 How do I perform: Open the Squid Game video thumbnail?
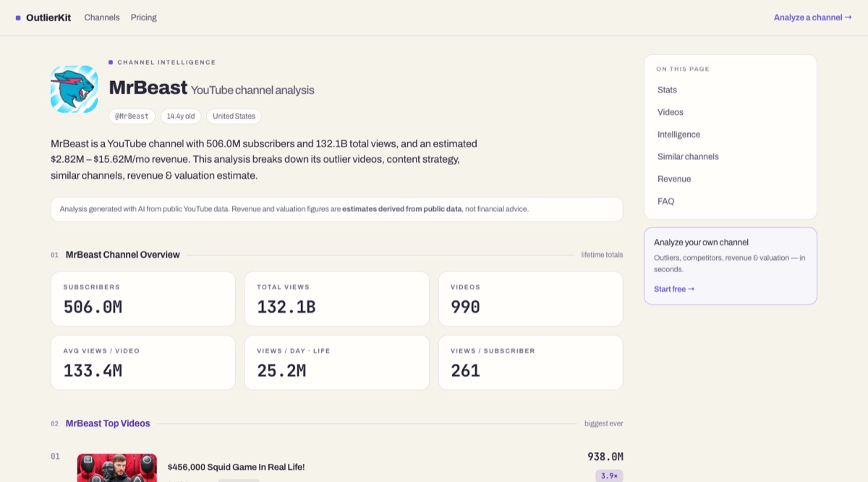pyautogui.click(x=117, y=468)
